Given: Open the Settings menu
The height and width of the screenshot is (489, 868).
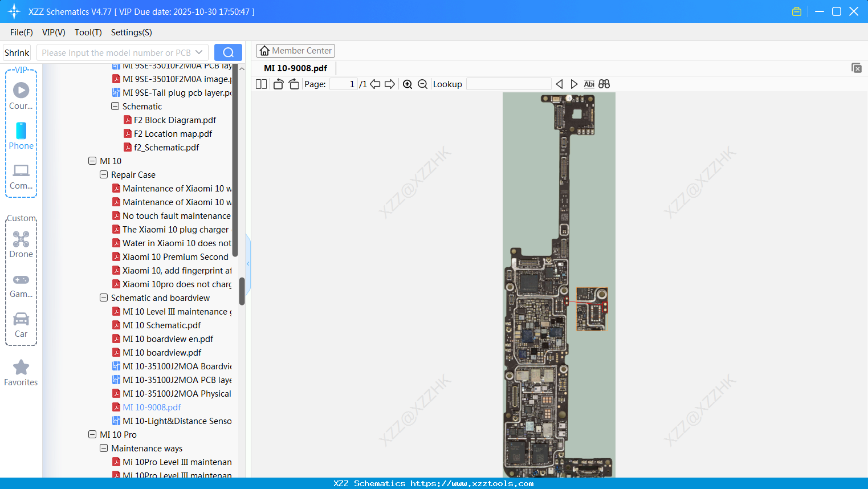Looking at the screenshot, I should 132,32.
